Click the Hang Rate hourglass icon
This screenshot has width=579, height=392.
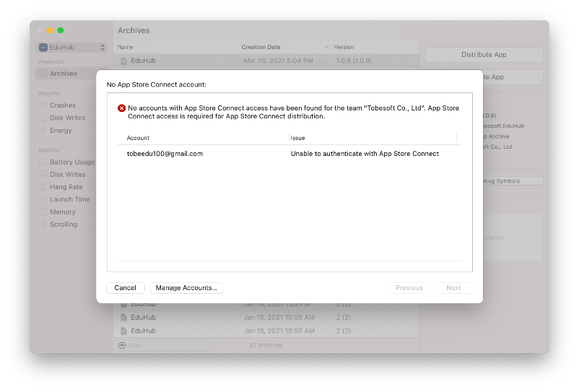coord(43,187)
